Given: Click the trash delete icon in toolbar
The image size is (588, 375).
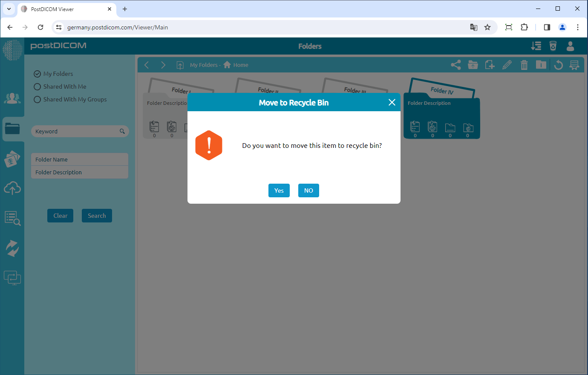Looking at the screenshot, I should tap(524, 65).
